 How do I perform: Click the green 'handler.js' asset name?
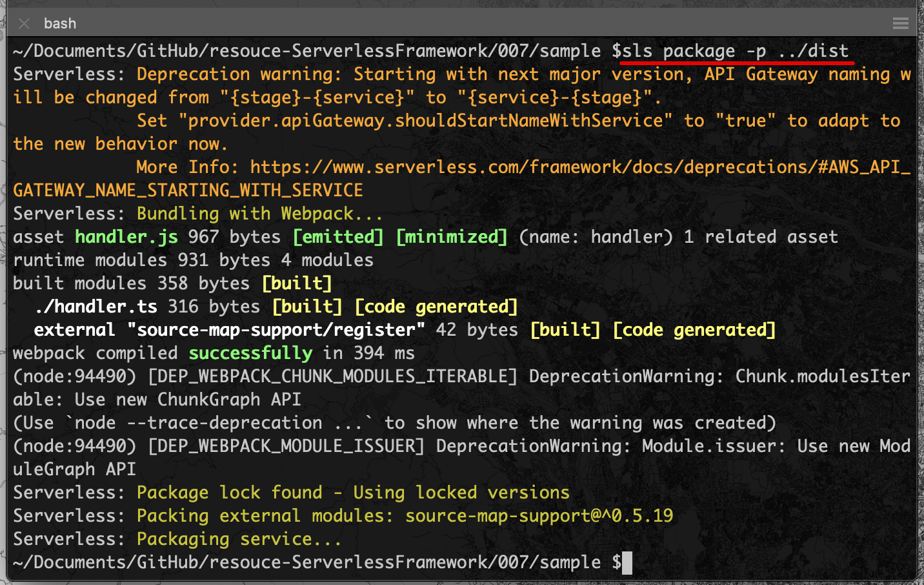coord(126,237)
